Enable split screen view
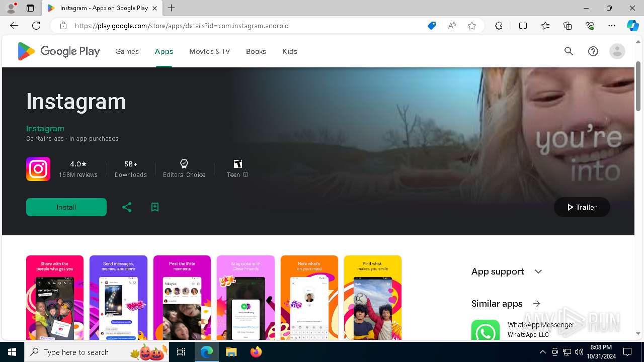Screen dimensions: 644x362 pos(523,26)
